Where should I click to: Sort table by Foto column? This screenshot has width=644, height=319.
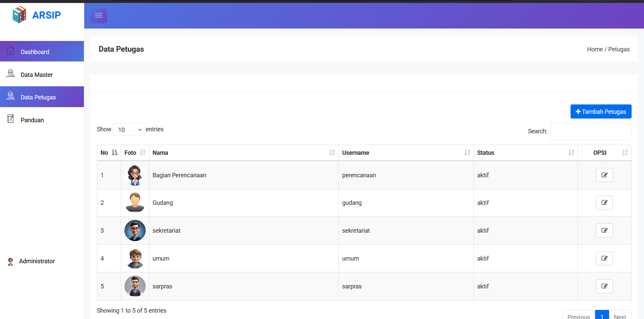(135, 153)
